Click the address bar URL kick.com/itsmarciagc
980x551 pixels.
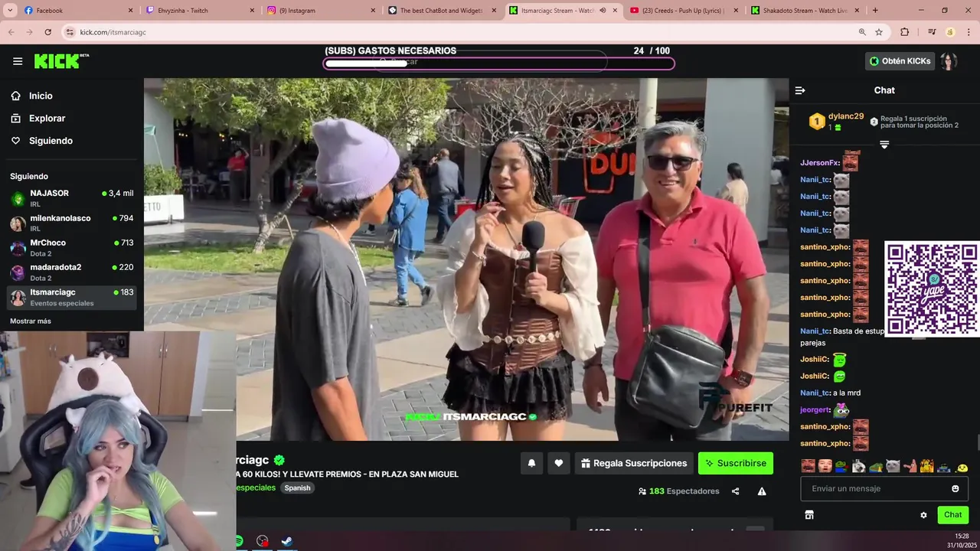(x=113, y=32)
